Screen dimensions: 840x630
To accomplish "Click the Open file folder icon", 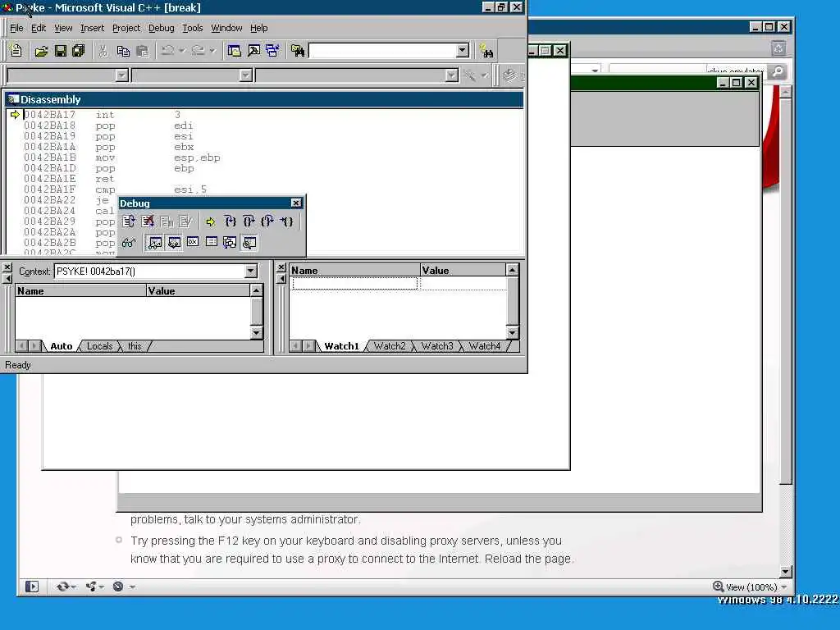I will (x=41, y=51).
